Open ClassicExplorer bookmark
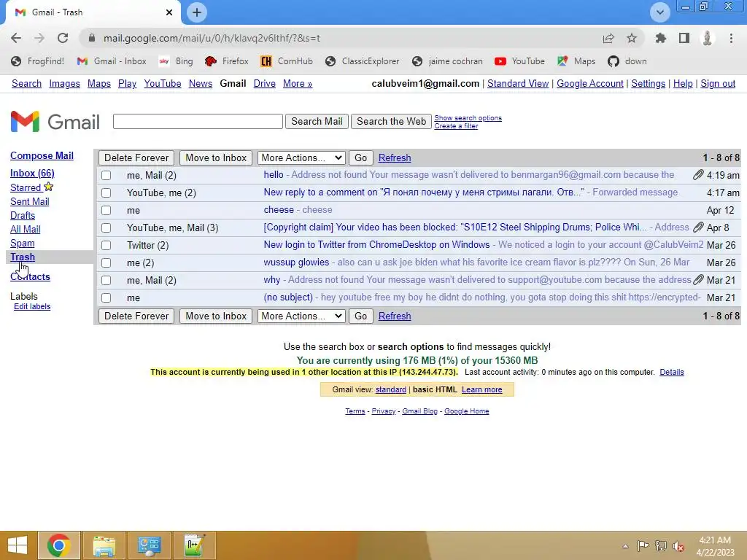Viewport: 747px width, 560px height. tap(363, 61)
